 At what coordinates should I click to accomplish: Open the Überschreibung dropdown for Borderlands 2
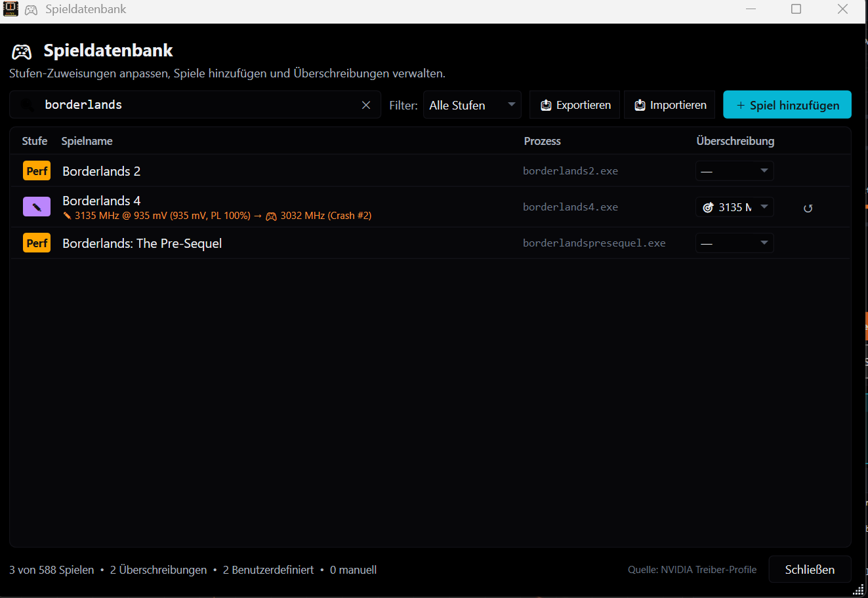point(734,170)
